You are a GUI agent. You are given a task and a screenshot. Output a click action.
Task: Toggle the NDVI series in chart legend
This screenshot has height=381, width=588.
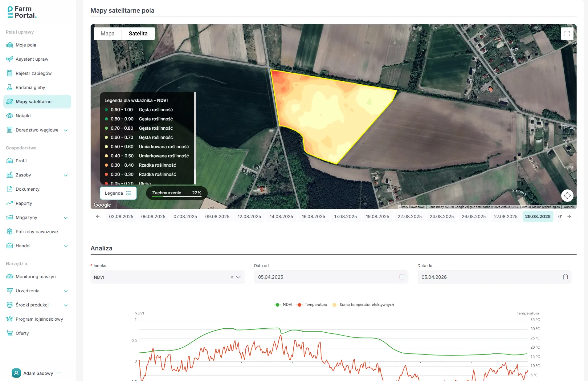click(283, 305)
